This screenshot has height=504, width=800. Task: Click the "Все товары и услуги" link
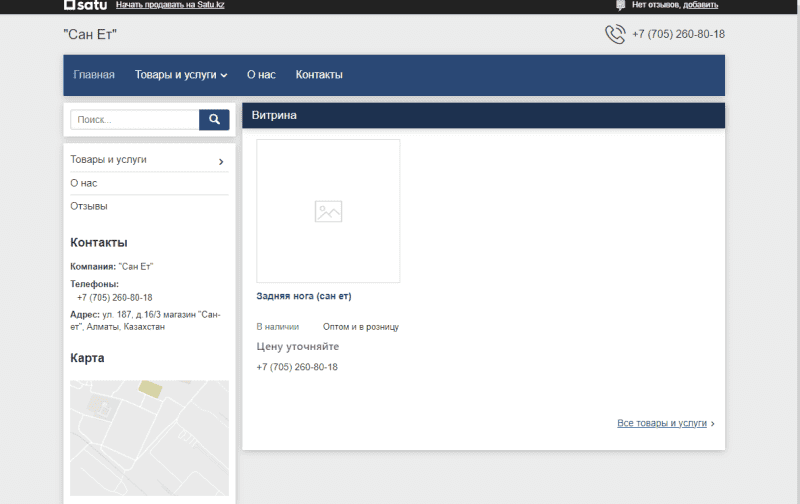click(x=662, y=423)
